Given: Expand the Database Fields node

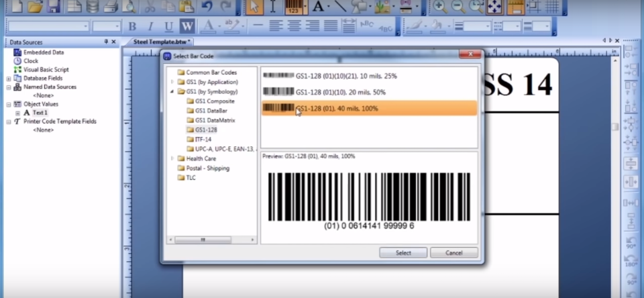Looking at the screenshot, I should pyautogui.click(x=9, y=79).
